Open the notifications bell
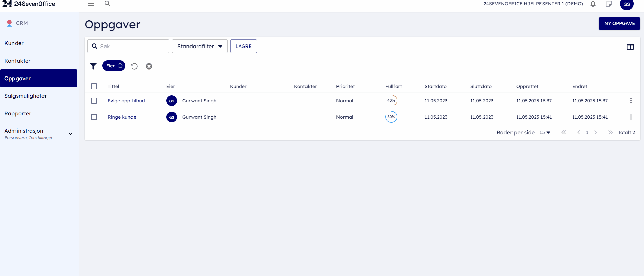The height and width of the screenshot is (276, 644). [x=593, y=4]
